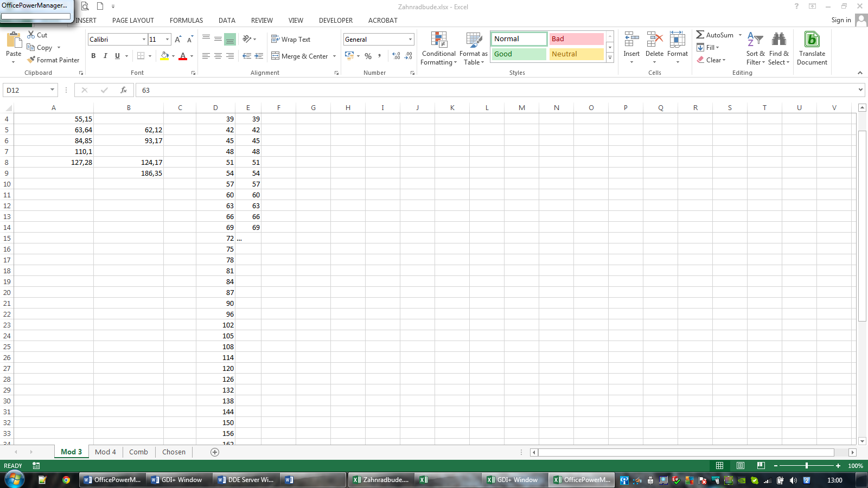868x488 pixels.
Task: Expand the Calibri font name dropdown
Action: pos(144,40)
